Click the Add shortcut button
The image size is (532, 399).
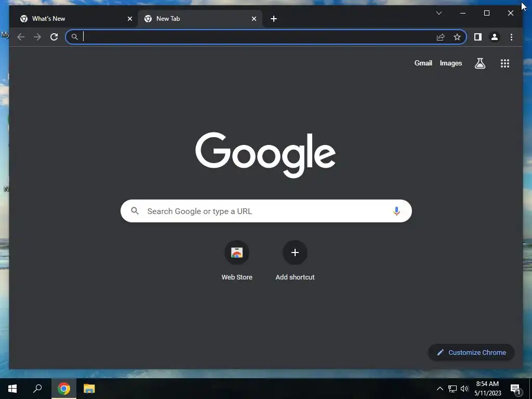tap(295, 261)
